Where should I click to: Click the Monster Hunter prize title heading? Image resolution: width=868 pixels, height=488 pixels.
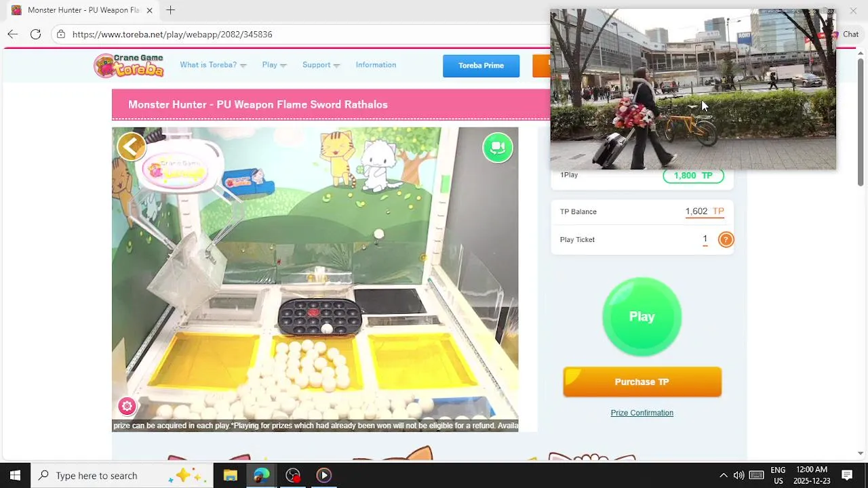pos(258,104)
